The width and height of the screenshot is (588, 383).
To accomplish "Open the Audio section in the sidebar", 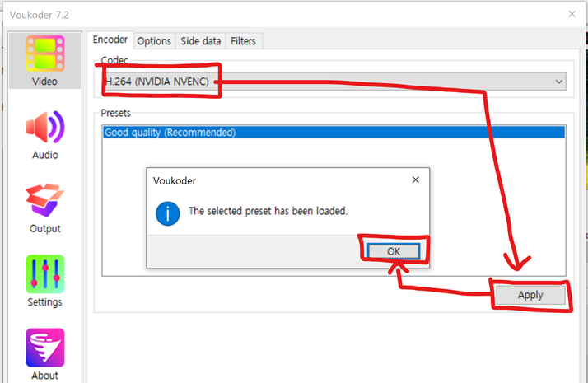I will tap(45, 135).
